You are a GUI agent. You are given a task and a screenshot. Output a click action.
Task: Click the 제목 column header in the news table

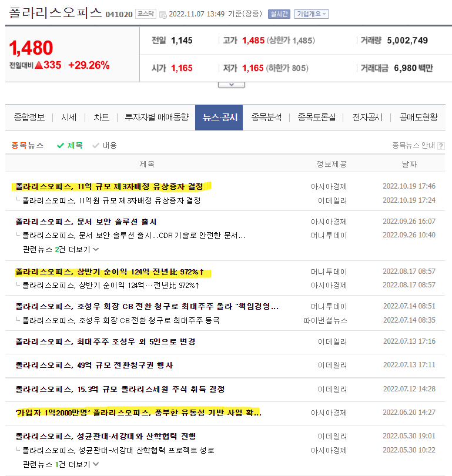147,164
